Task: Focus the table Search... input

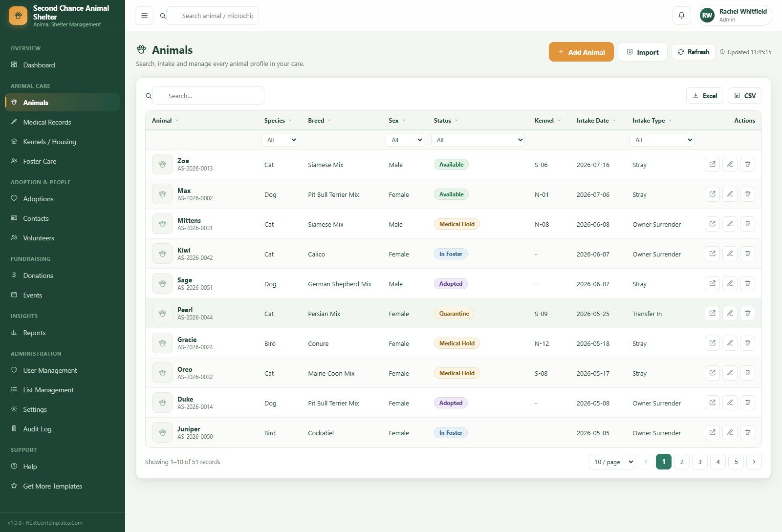Action: [x=208, y=96]
